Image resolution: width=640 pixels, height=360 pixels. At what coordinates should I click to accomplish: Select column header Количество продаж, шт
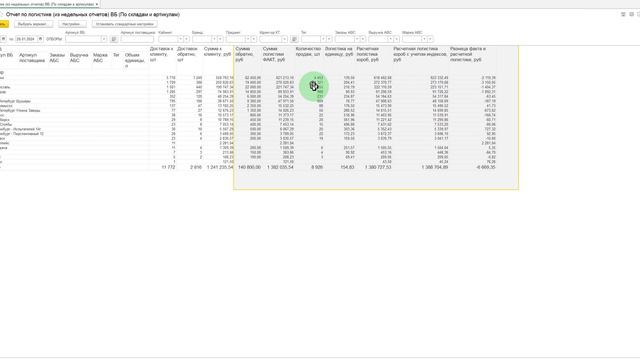coord(308,51)
